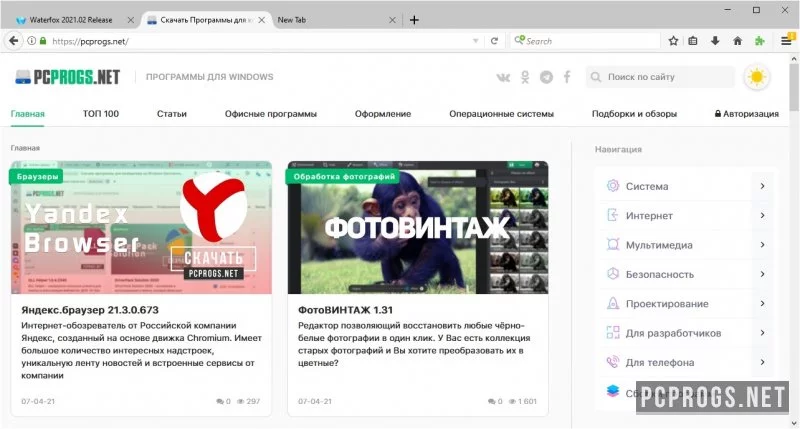The height and width of the screenshot is (429, 800).
Task: Click the Безопасность category icon
Action: 613,274
